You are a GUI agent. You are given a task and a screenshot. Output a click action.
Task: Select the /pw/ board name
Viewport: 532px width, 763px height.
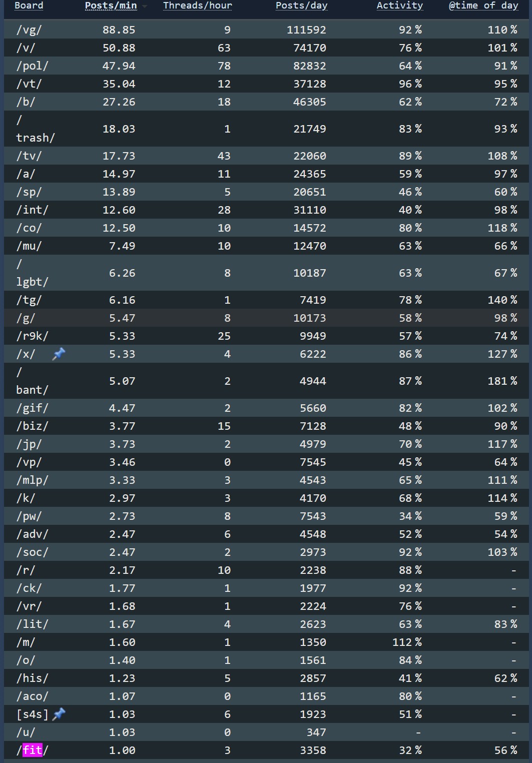(29, 516)
